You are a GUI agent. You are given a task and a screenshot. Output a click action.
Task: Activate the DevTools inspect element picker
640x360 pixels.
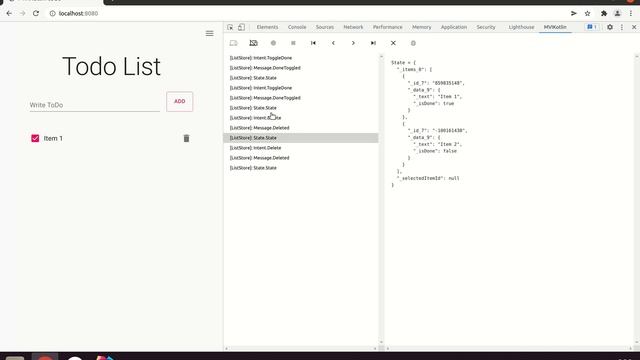pyautogui.click(x=230, y=27)
